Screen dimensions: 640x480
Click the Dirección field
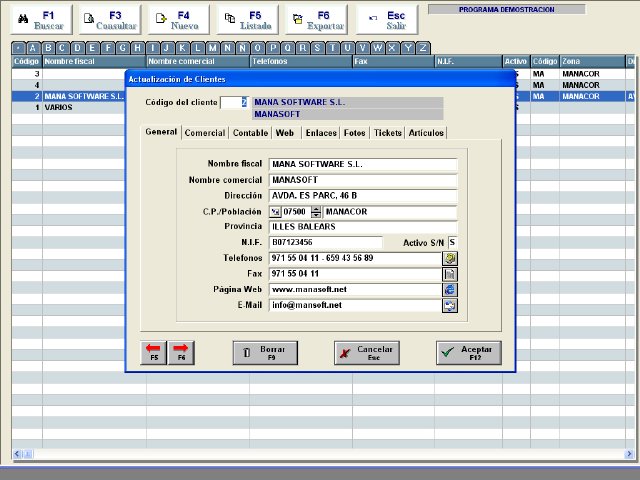pyautogui.click(x=363, y=196)
